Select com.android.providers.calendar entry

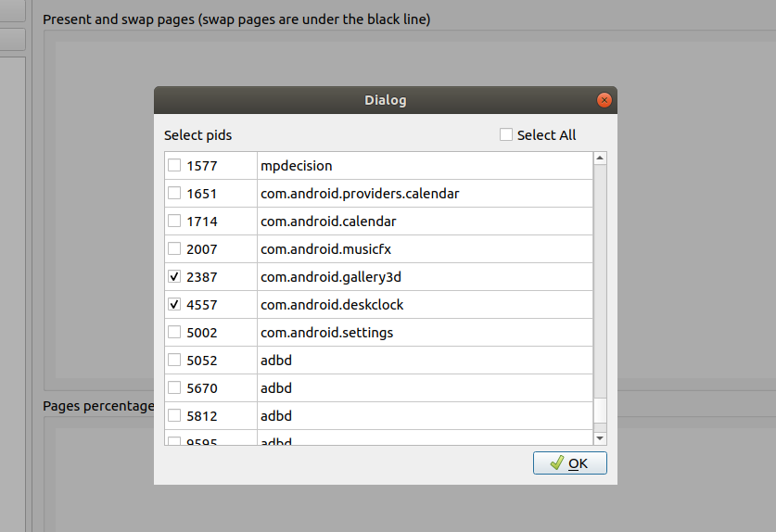tap(360, 194)
